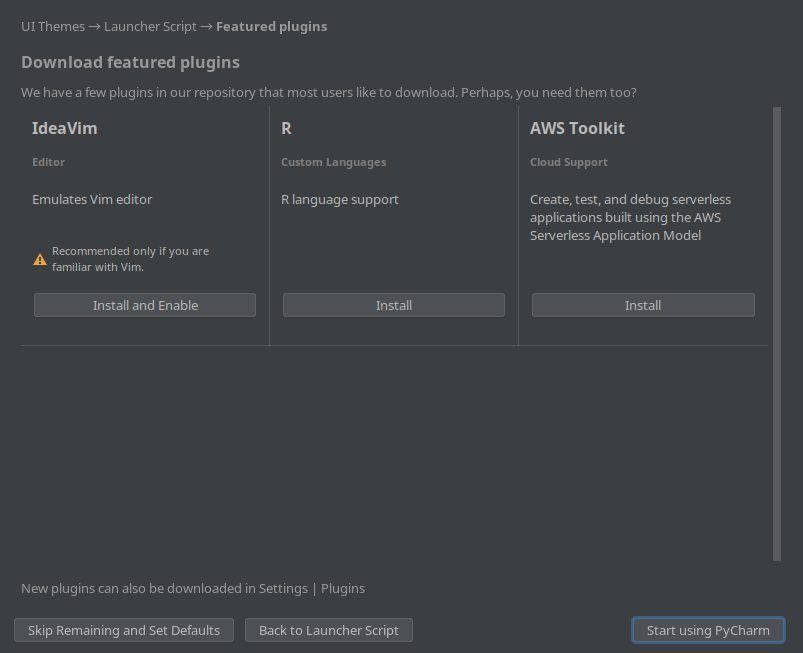Select Featured plugins in the breadcrumb
This screenshot has width=803, height=653.
[271, 27]
